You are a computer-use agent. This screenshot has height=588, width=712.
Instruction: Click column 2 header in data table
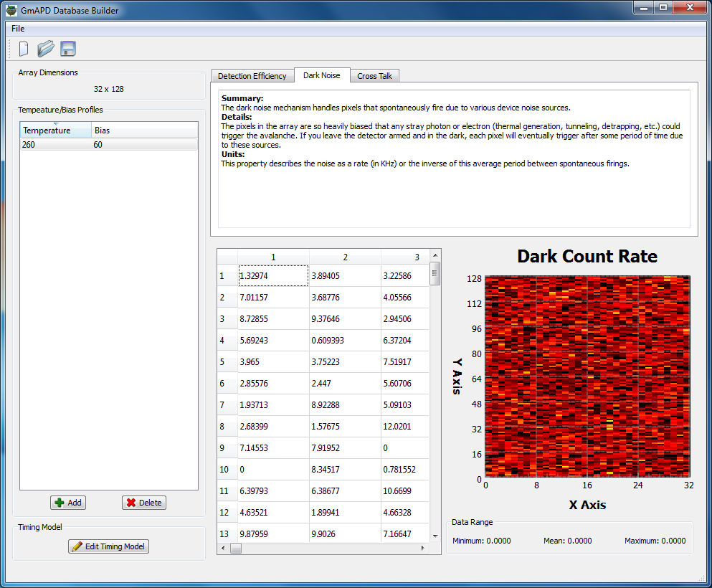coord(345,257)
